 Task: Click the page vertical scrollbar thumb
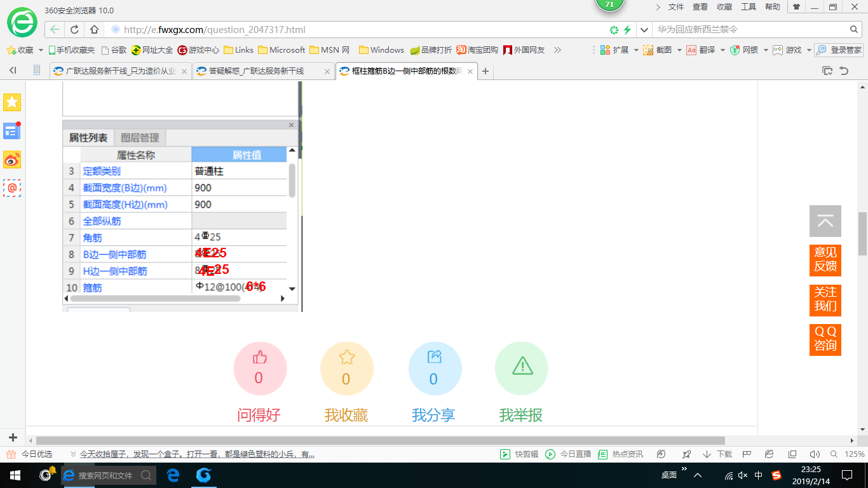(x=862, y=234)
